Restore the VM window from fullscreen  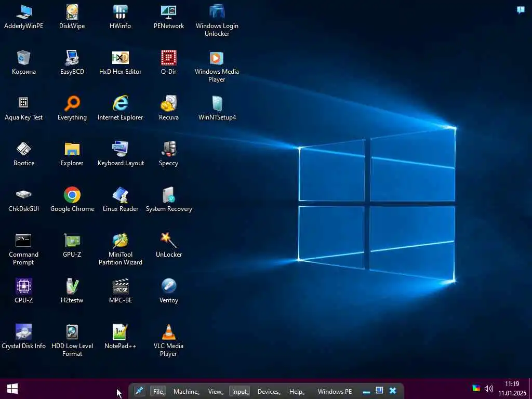[379, 391]
